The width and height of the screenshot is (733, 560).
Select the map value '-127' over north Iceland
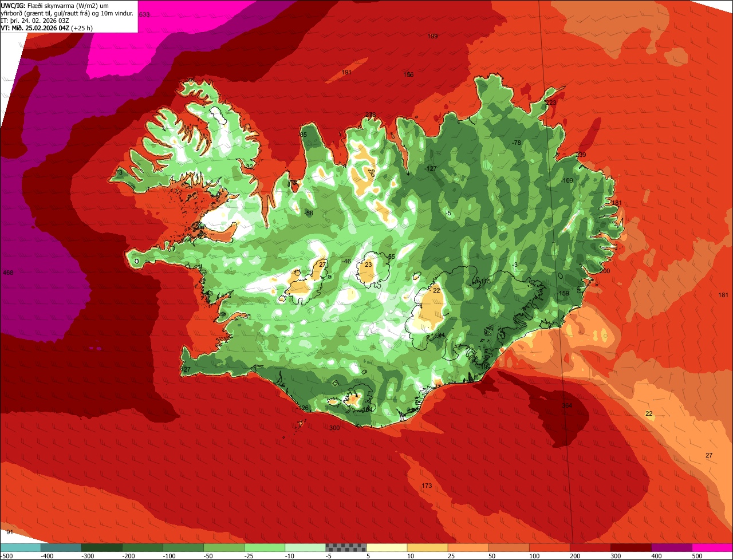pyautogui.click(x=431, y=168)
